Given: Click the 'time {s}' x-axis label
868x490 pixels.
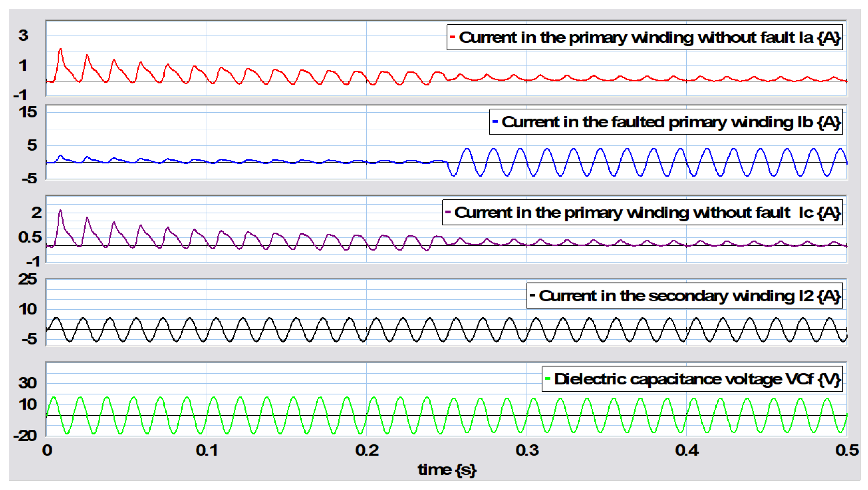Looking at the screenshot, I should tap(447, 470).
